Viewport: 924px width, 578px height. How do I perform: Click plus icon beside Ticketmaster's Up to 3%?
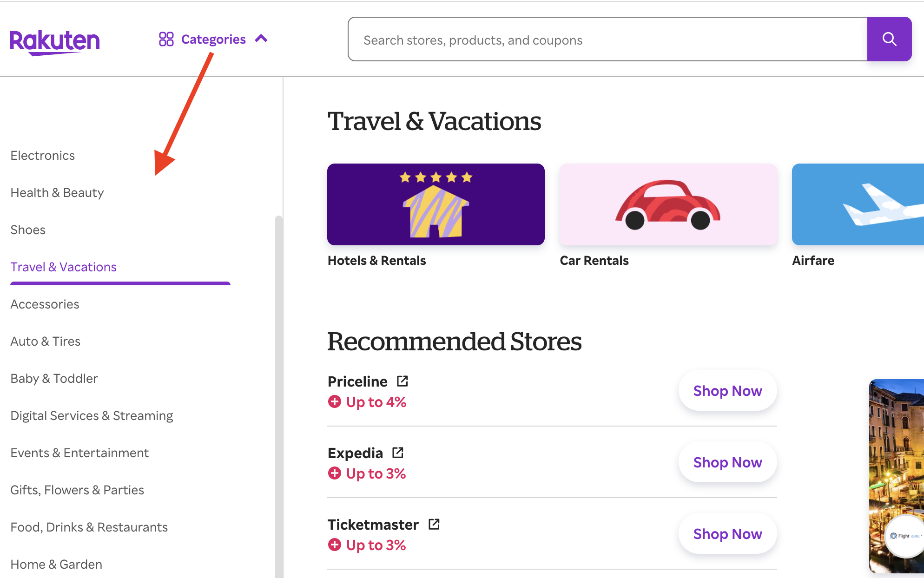click(335, 545)
